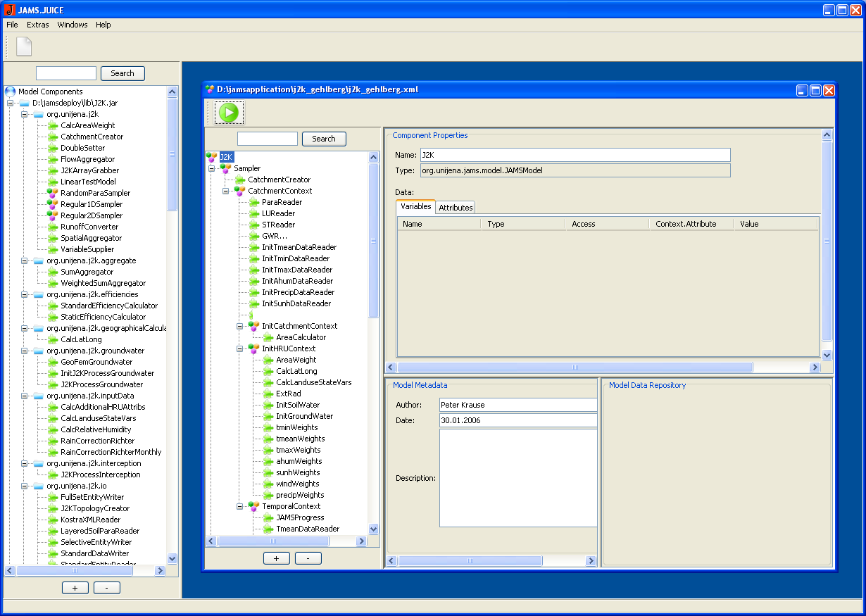
Task: Click Search button in component library panel
Action: pyautogui.click(x=123, y=73)
